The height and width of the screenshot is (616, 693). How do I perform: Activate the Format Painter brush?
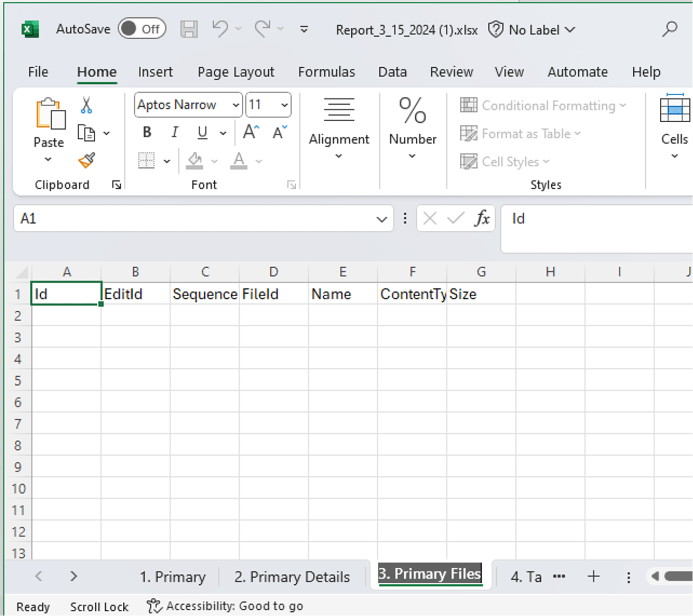(x=87, y=161)
